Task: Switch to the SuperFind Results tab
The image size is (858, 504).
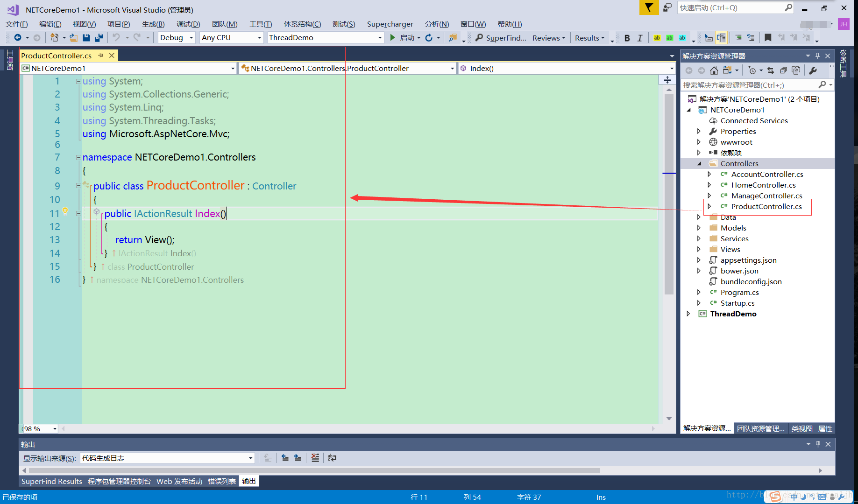Action: [x=52, y=481]
